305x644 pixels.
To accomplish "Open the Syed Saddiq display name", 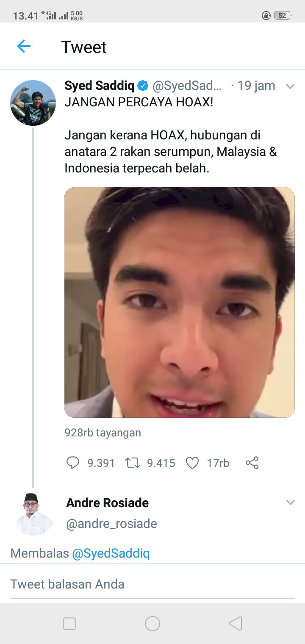I will (99, 86).
